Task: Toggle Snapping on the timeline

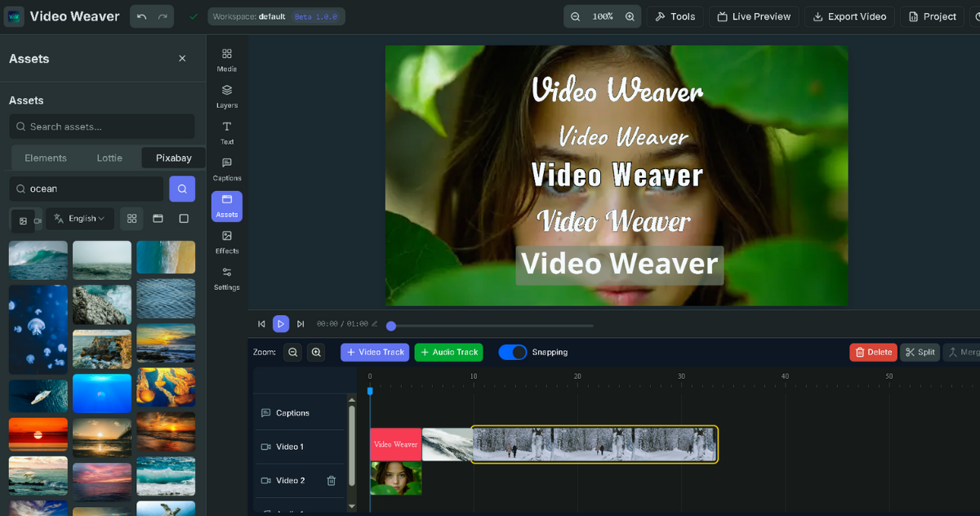Action: click(x=514, y=352)
